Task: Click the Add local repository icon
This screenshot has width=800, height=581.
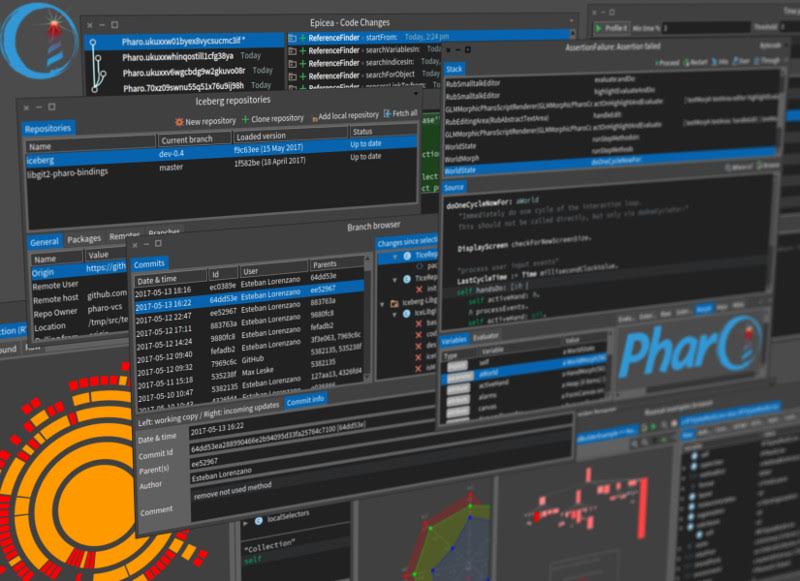Action: [315, 119]
